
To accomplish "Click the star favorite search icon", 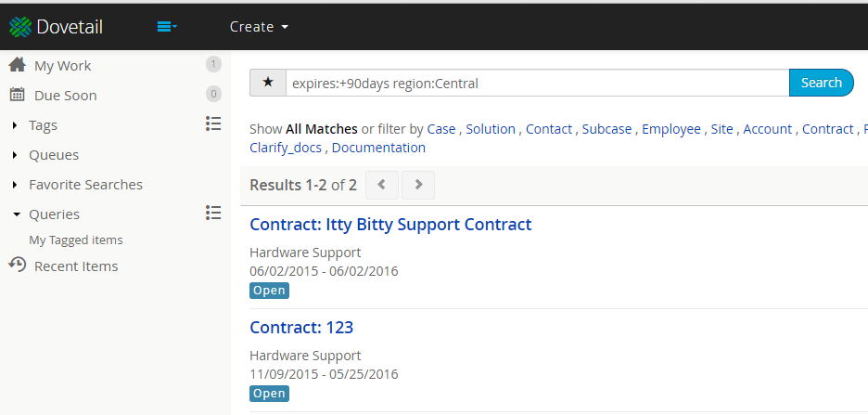I will pyautogui.click(x=268, y=83).
